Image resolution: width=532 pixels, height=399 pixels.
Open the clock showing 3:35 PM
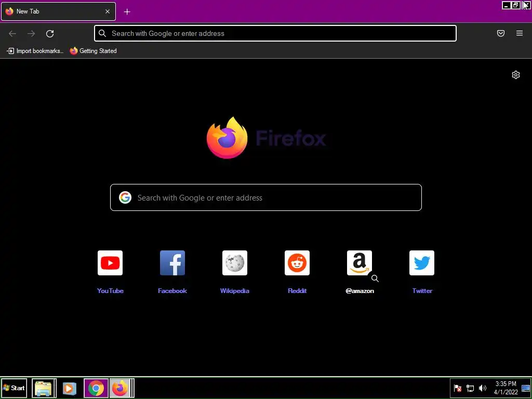pyautogui.click(x=506, y=388)
